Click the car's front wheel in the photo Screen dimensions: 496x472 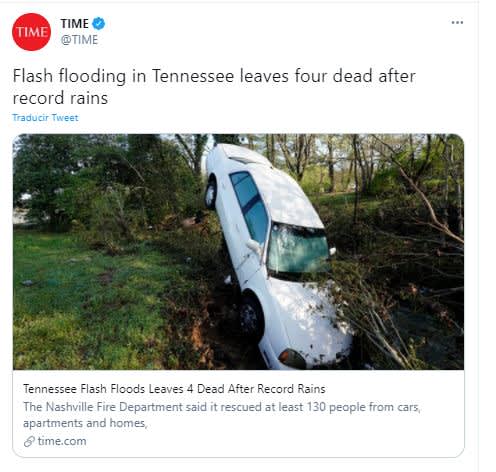[251, 317]
